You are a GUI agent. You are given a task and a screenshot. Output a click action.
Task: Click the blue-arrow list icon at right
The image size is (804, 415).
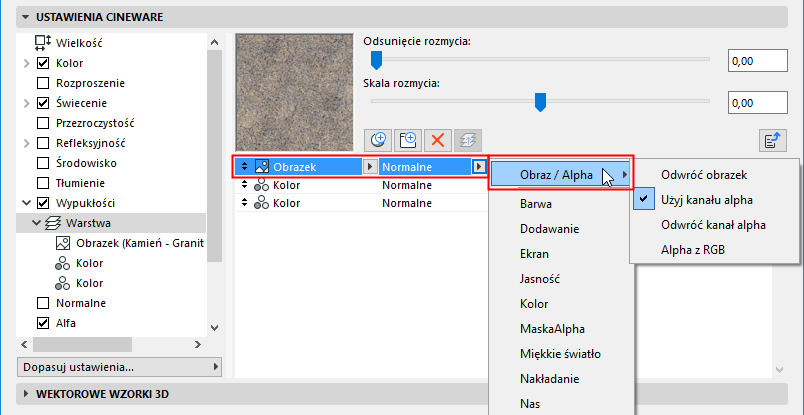tap(773, 140)
